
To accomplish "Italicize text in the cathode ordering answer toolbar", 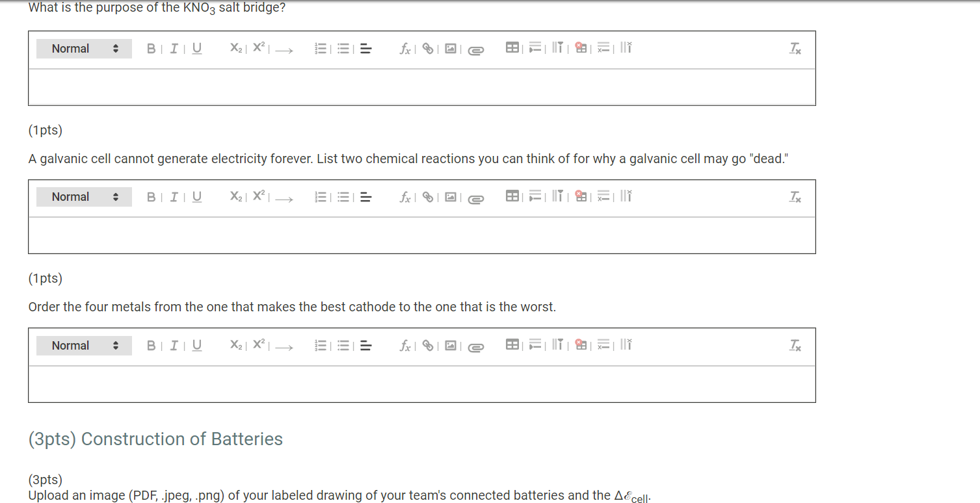I will [x=174, y=346].
